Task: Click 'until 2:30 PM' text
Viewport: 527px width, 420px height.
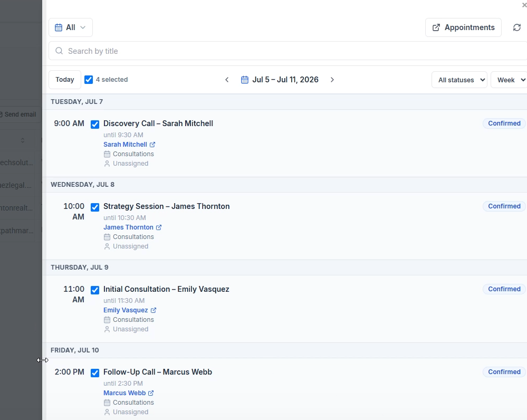Action: (123, 384)
